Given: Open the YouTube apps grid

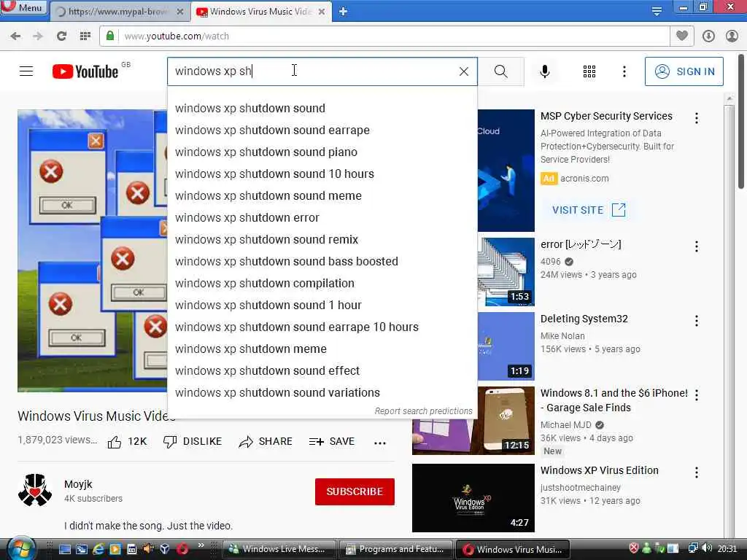Looking at the screenshot, I should (x=589, y=71).
